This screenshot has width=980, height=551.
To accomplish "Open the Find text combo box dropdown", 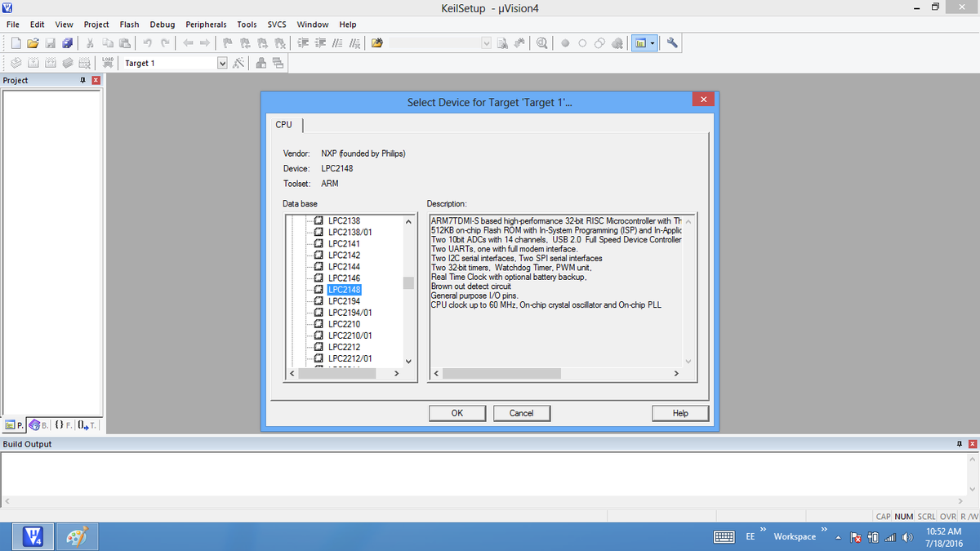I will coord(488,42).
